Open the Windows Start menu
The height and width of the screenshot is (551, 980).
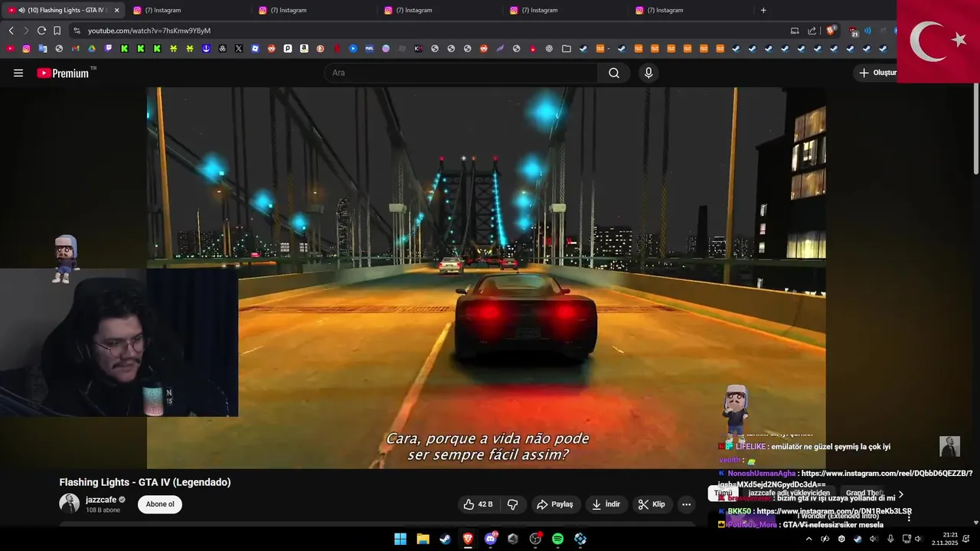[400, 539]
